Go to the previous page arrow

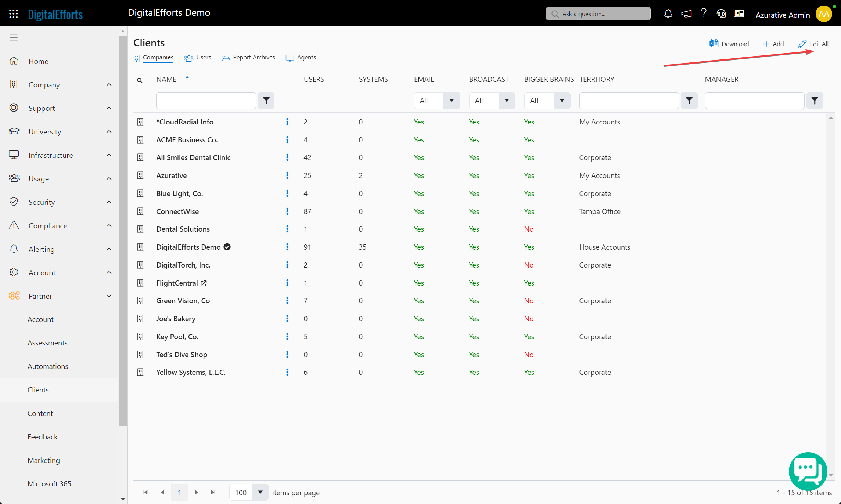click(x=162, y=492)
